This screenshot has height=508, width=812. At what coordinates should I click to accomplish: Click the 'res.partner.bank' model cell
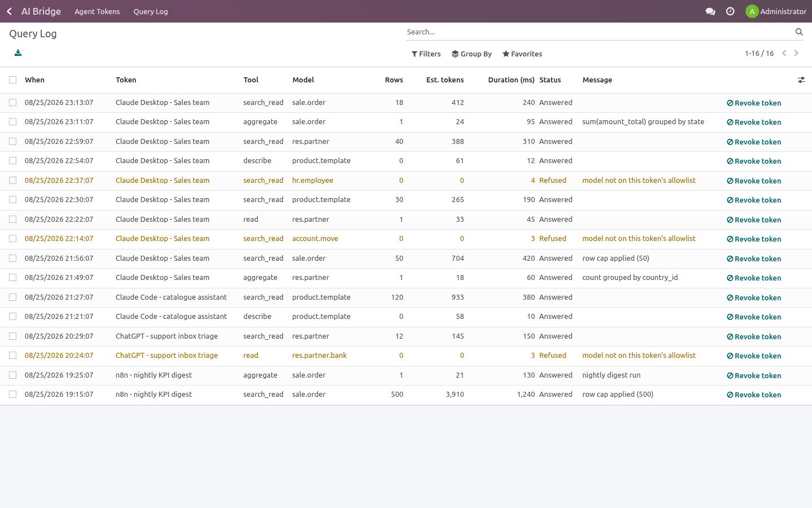click(319, 356)
